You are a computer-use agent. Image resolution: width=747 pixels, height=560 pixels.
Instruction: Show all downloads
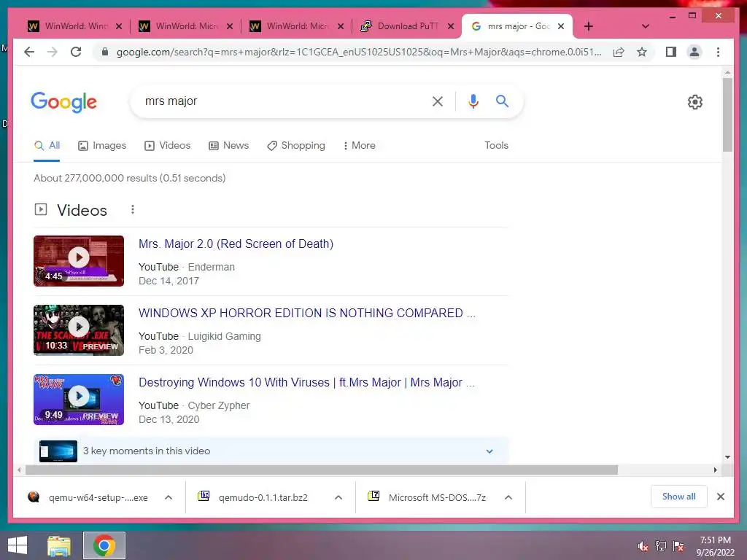(679, 497)
